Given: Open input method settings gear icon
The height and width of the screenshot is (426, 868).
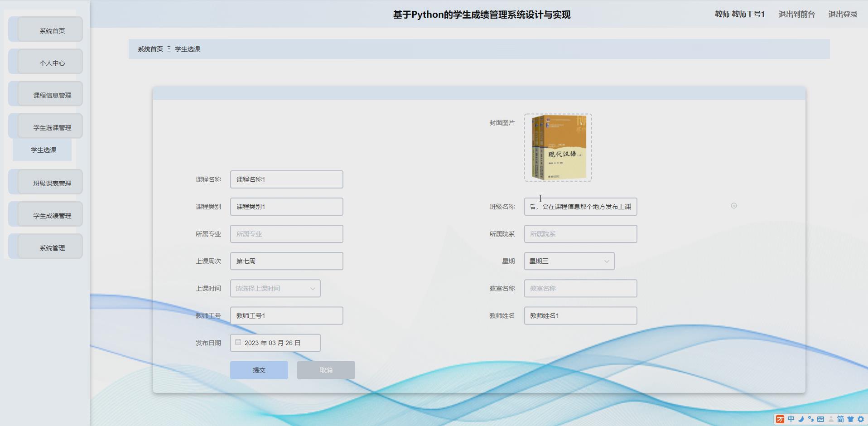Looking at the screenshot, I should [861, 420].
